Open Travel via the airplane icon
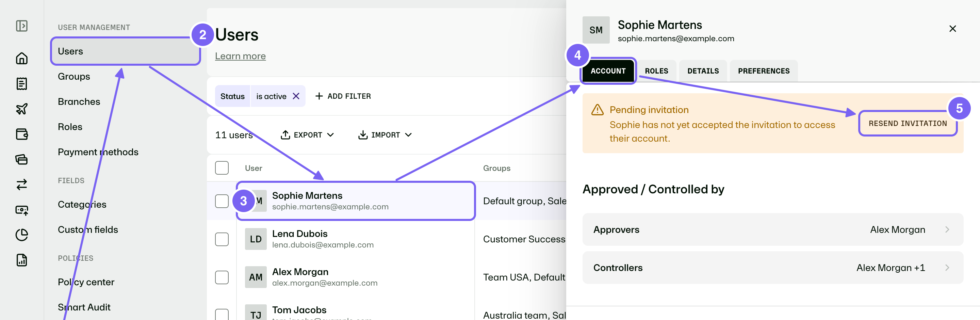 pyautogui.click(x=22, y=109)
